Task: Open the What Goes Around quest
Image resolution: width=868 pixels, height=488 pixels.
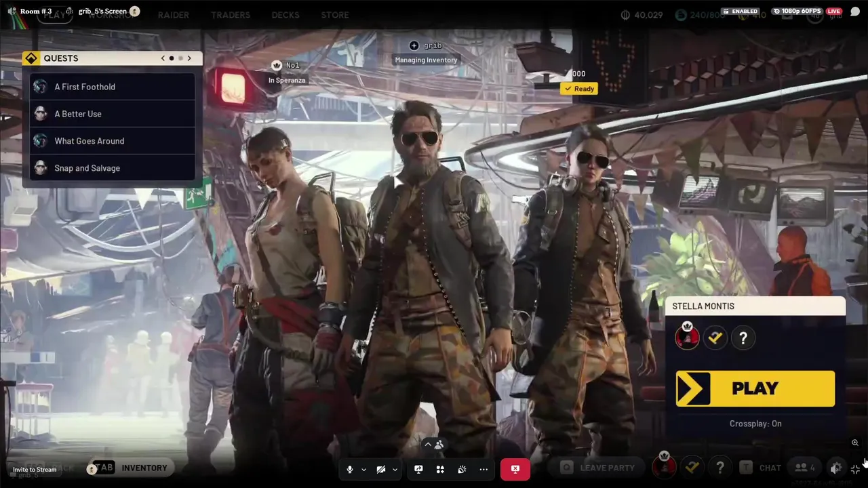Action: click(x=113, y=141)
